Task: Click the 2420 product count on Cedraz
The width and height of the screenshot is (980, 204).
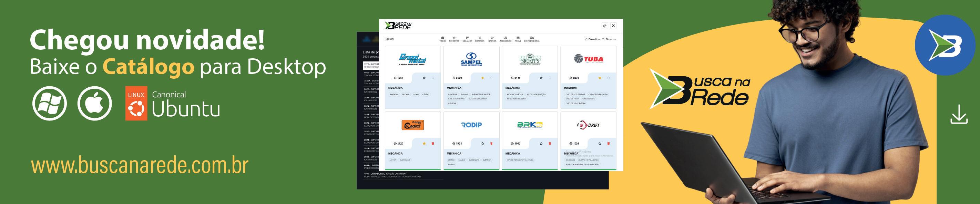Action: [398, 143]
